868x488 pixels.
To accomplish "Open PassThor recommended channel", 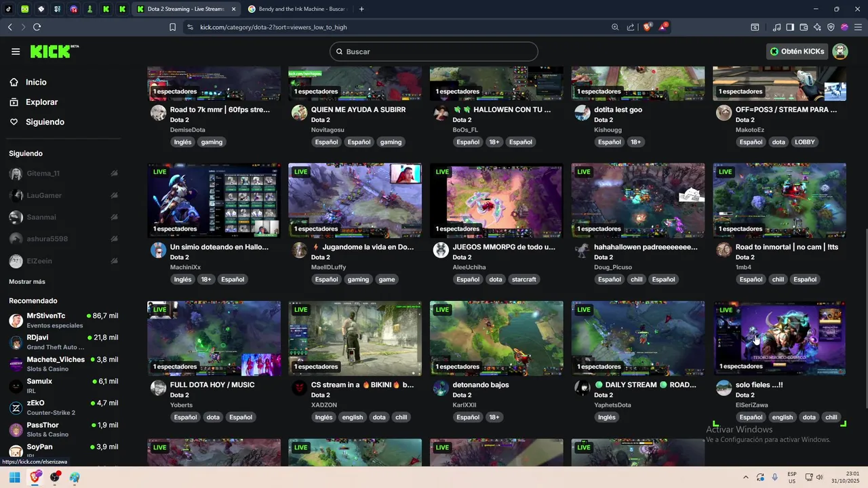I will (x=63, y=429).
